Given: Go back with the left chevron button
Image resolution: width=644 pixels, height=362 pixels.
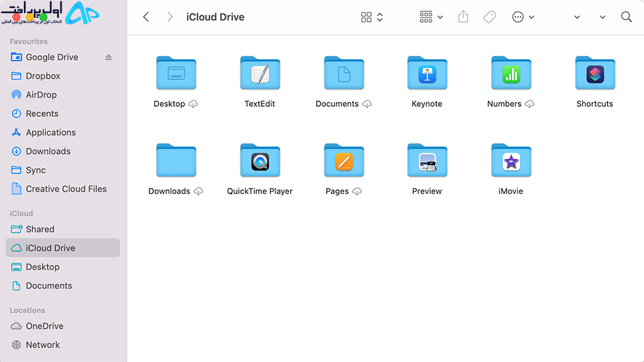Looking at the screenshot, I should (x=146, y=17).
